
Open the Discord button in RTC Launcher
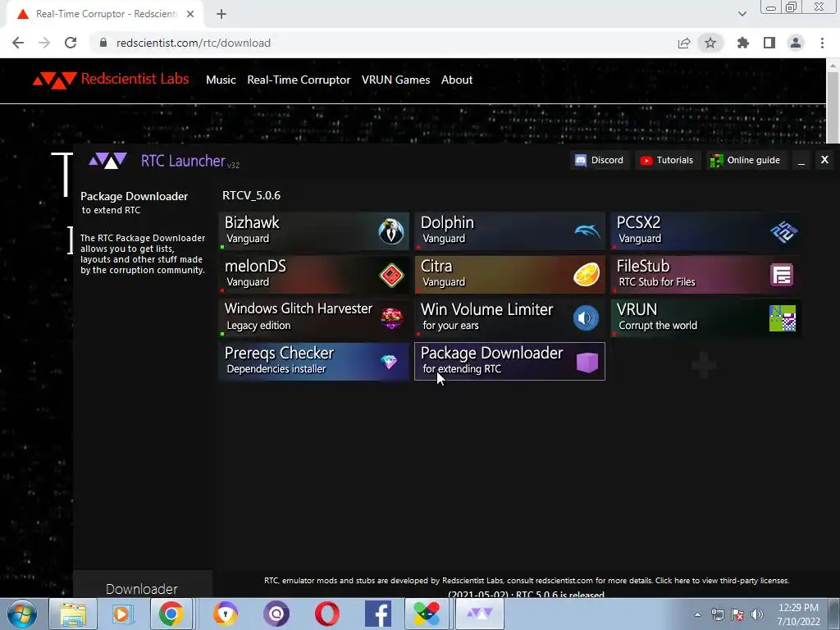(x=599, y=160)
